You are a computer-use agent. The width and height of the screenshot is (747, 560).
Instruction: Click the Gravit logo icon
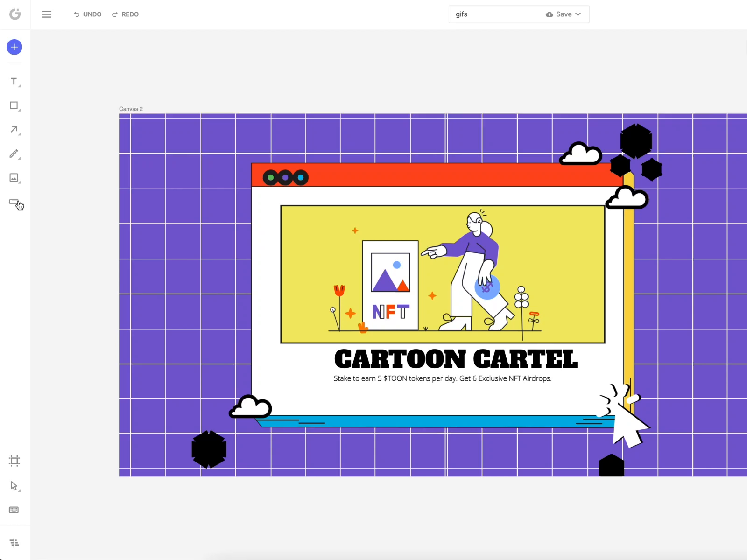[x=15, y=14]
